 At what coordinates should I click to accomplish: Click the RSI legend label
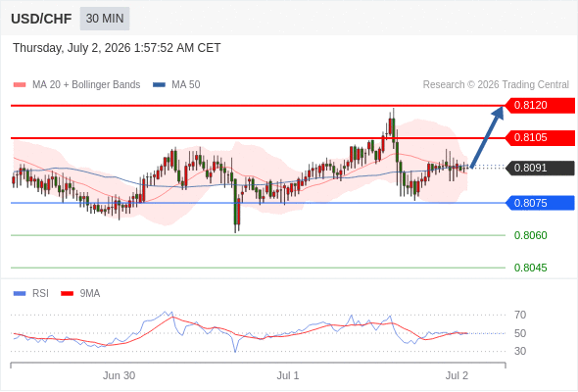40,294
